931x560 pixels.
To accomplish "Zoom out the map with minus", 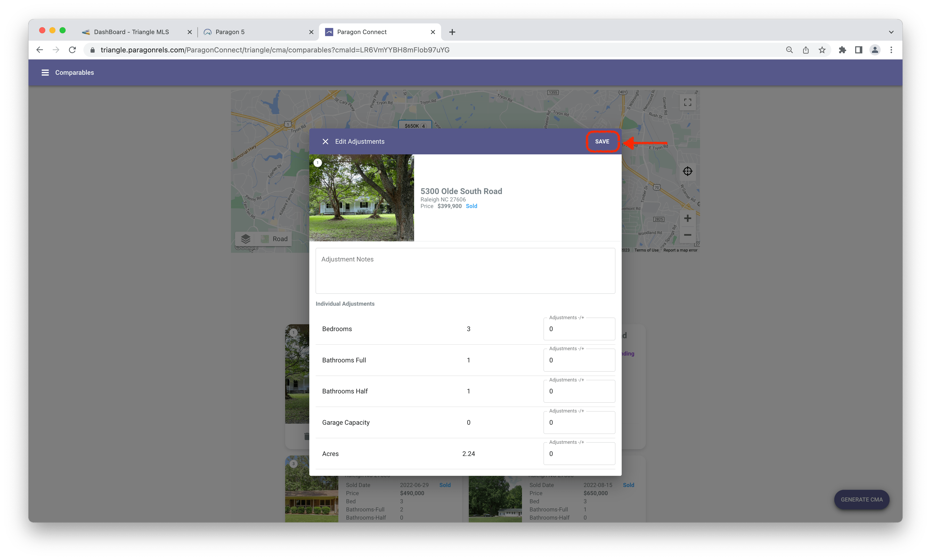I will 687,235.
